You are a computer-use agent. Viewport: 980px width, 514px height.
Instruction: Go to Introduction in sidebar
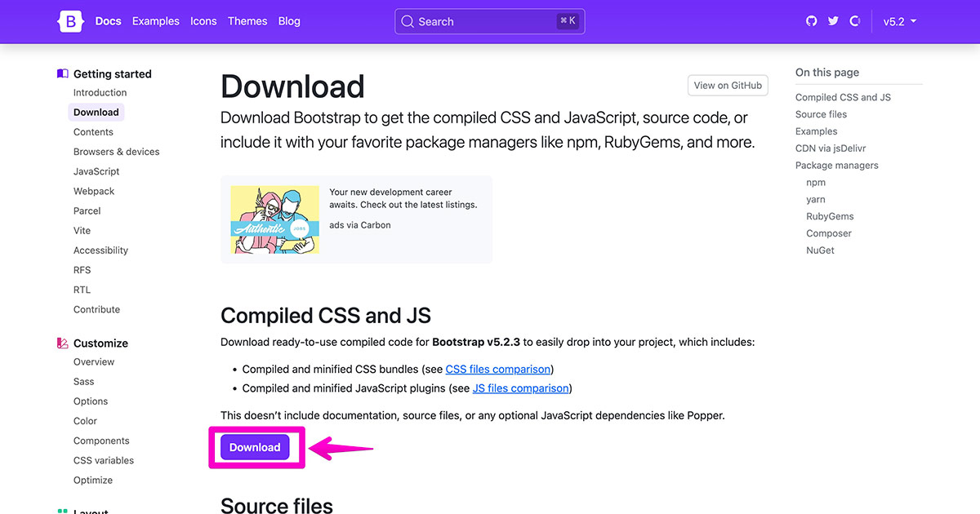100,92
